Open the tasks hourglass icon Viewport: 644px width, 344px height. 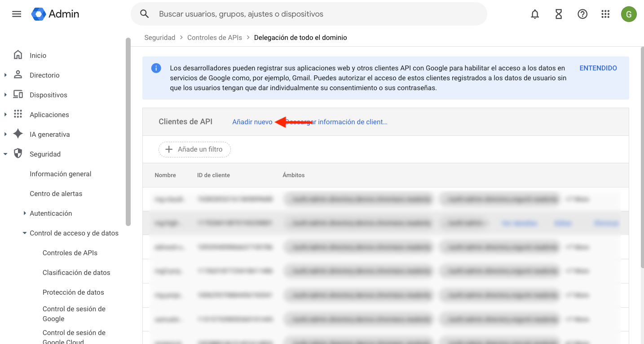tap(558, 14)
